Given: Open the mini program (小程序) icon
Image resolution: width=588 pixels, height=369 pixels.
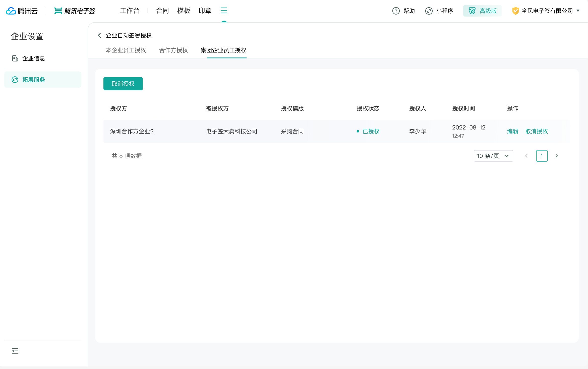Looking at the screenshot, I should click(429, 11).
